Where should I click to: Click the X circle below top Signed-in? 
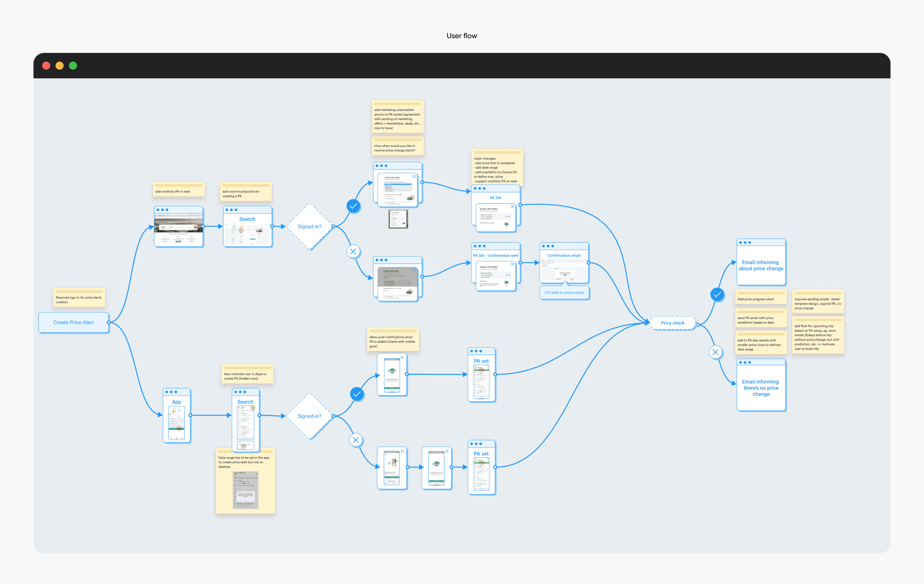tap(353, 251)
